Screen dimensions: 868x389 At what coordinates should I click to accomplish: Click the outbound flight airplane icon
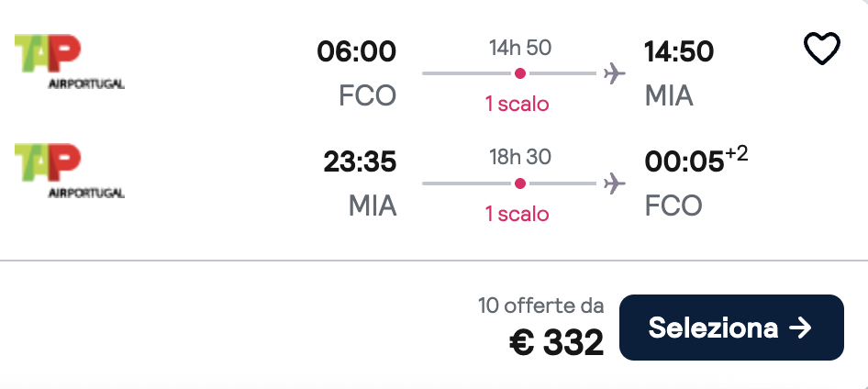pyautogui.click(x=614, y=73)
